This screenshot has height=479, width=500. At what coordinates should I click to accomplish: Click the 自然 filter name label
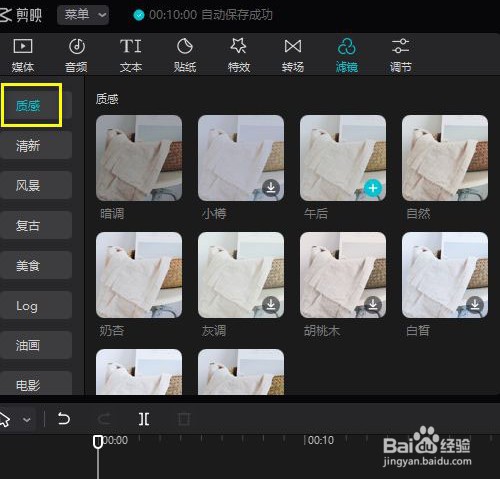pyautogui.click(x=418, y=213)
